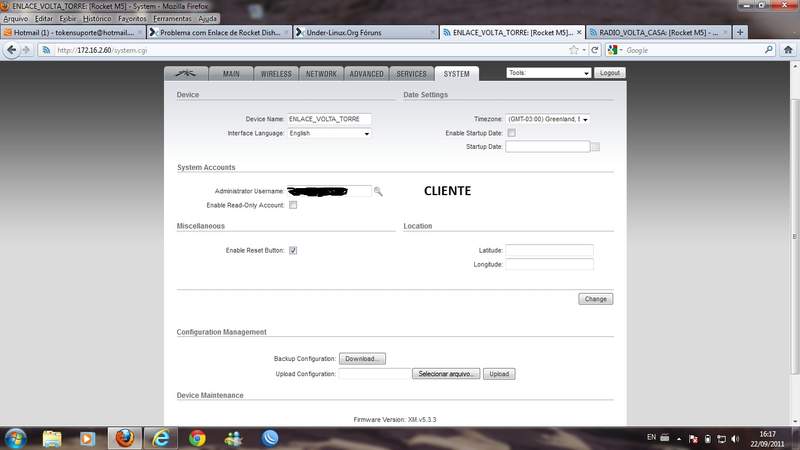Click Download backup configuration button

pyautogui.click(x=362, y=359)
